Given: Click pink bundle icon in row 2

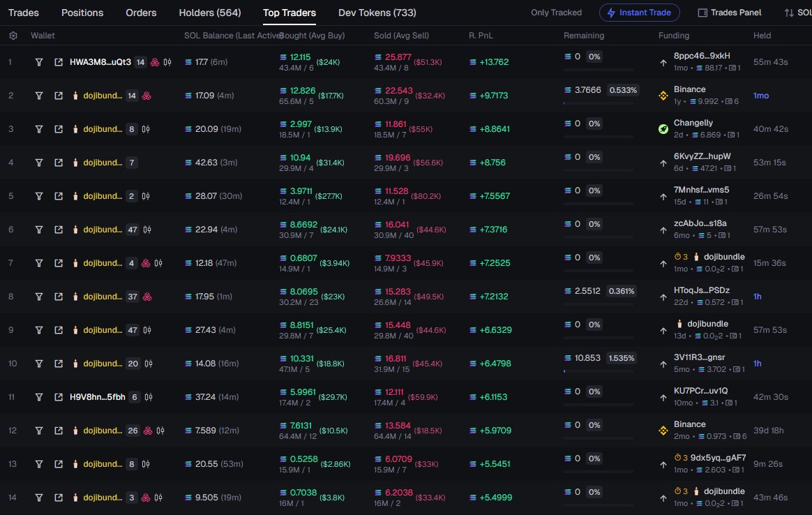Looking at the screenshot, I should [146, 96].
